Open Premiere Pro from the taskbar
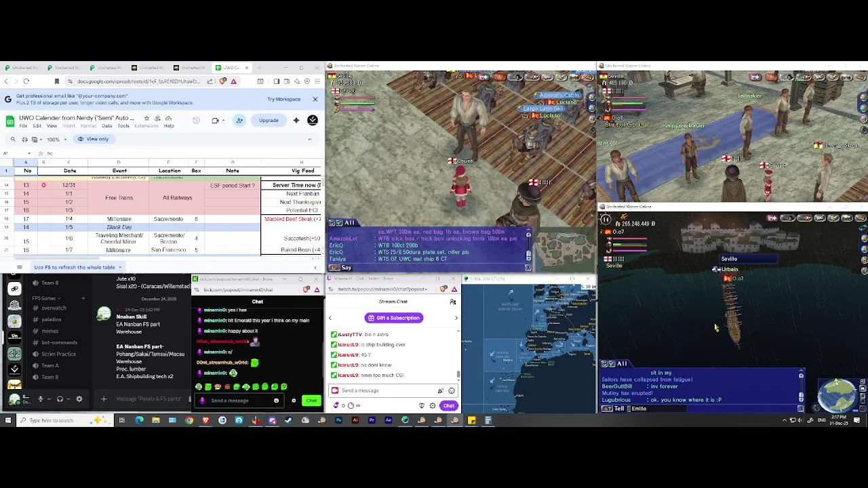 pos(372,420)
